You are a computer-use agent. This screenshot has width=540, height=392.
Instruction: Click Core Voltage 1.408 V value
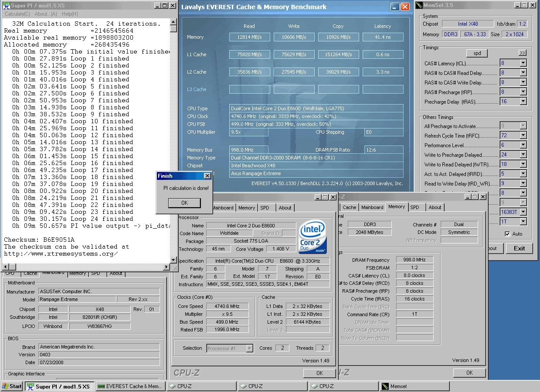(281, 249)
